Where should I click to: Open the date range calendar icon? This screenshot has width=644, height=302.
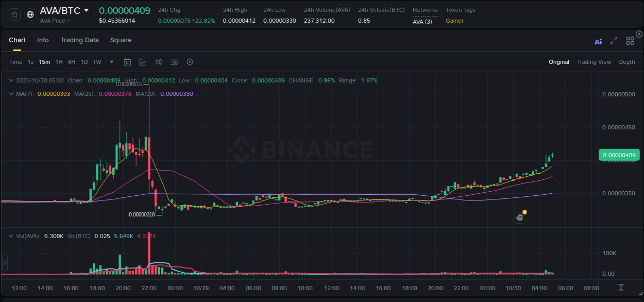click(x=127, y=61)
